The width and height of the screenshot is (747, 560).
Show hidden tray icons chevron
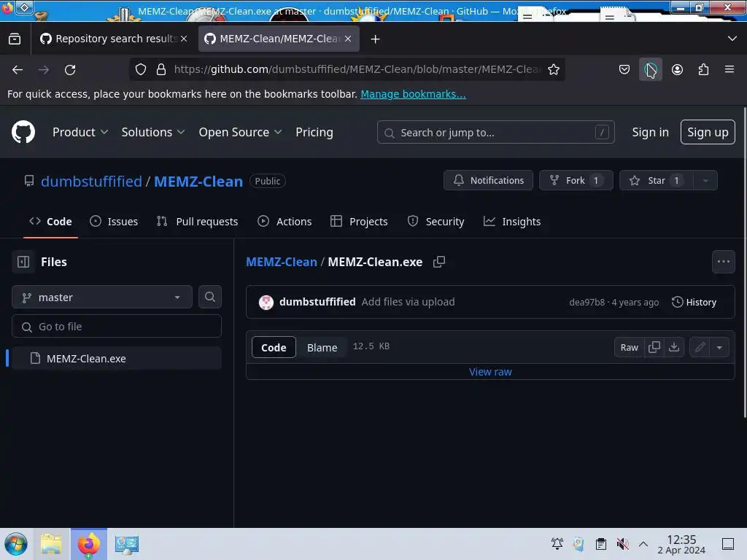coord(643,544)
